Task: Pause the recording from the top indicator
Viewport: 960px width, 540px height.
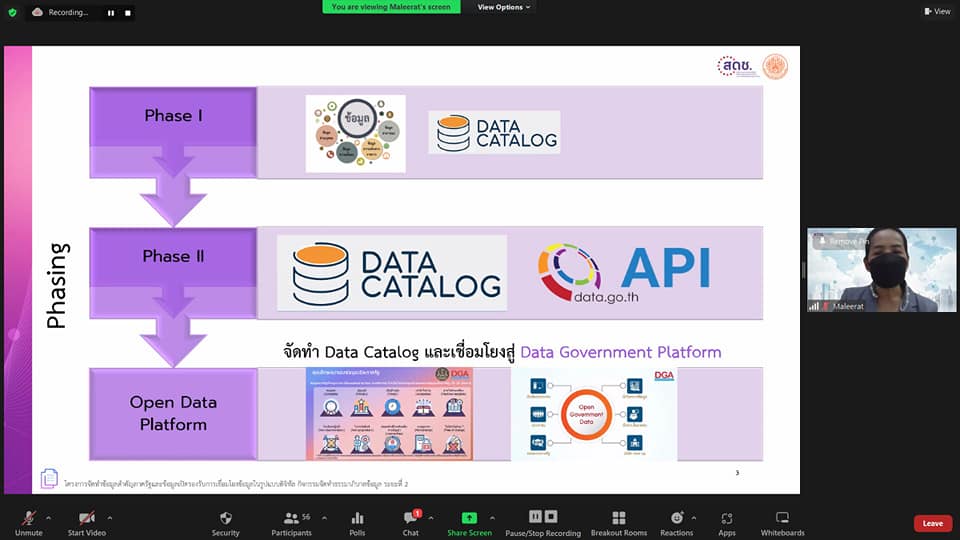Action: tap(110, 13)
